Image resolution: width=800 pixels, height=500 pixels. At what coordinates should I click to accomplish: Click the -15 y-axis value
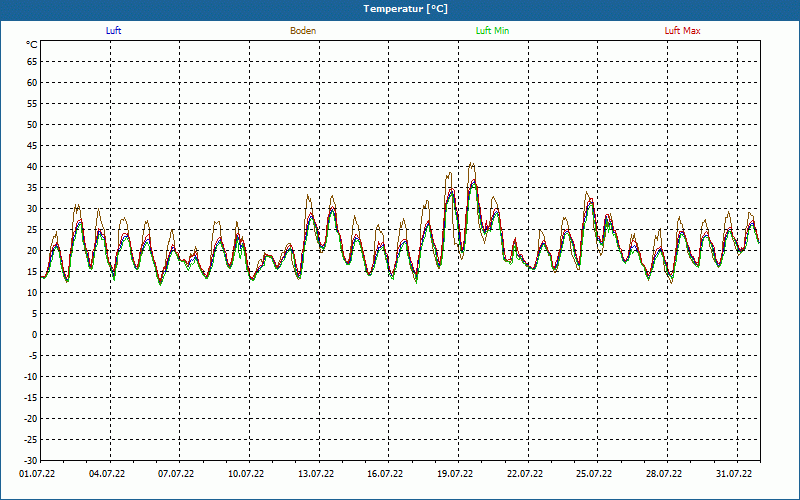point(31,398)
